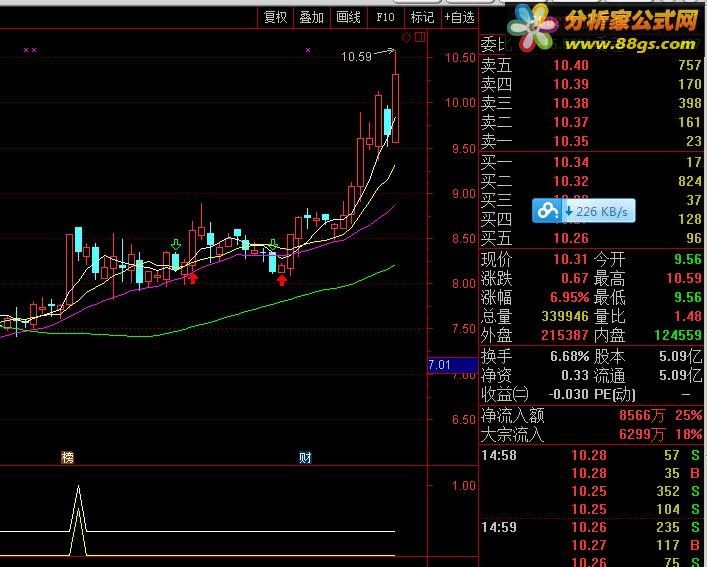The width and height of the screenshot is (707, 567).
Task: Click the first green down-arrow signal
Action: coord(175,245)
